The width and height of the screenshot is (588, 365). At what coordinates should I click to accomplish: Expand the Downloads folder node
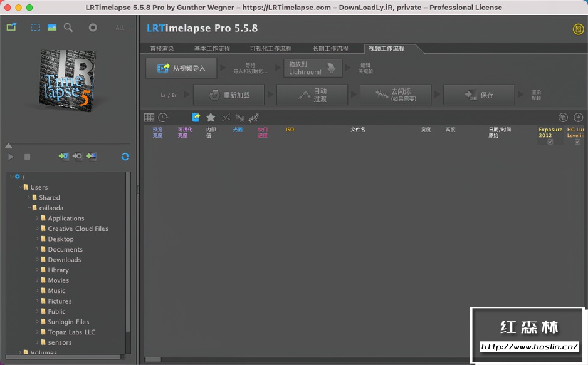38,259
